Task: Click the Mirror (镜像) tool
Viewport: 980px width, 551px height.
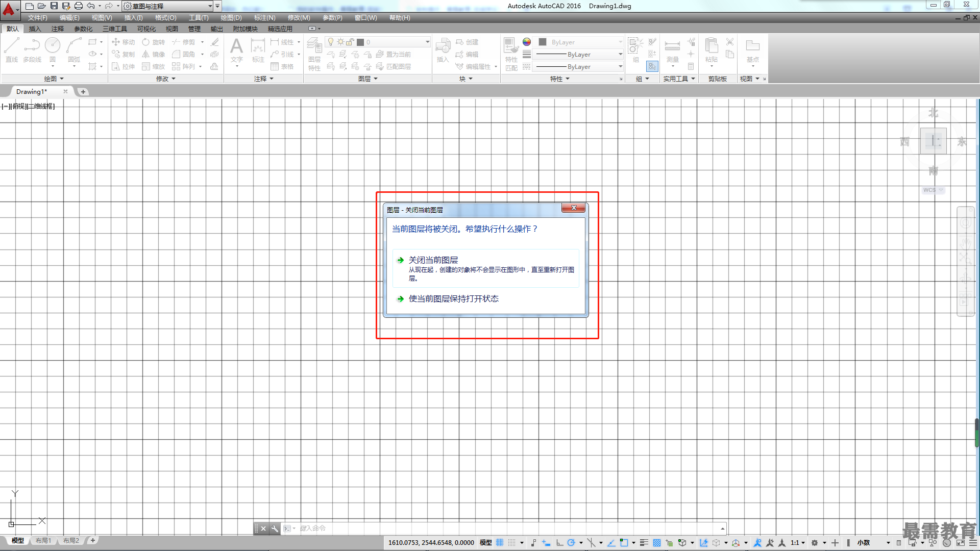Action: (154, 54)
